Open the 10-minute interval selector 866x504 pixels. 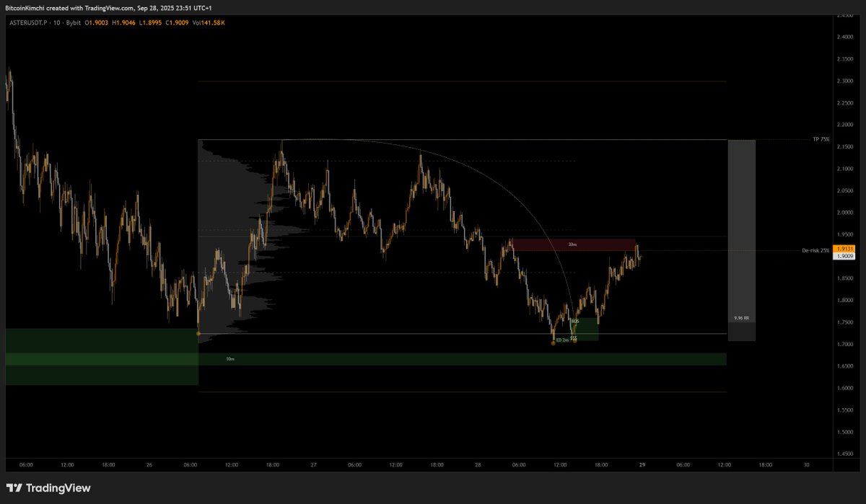point(56,22)
